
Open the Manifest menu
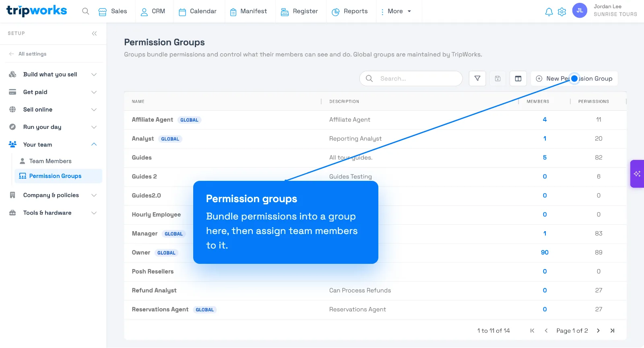pyautogui.click(x=248, y=11)
